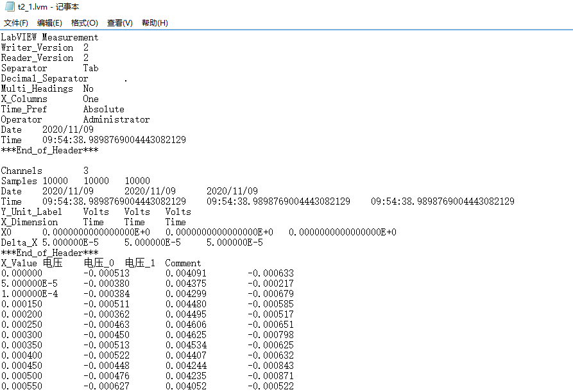
Task: Click the window title 't2_1.lvm - 记事本'
Action: click(48, 6)
